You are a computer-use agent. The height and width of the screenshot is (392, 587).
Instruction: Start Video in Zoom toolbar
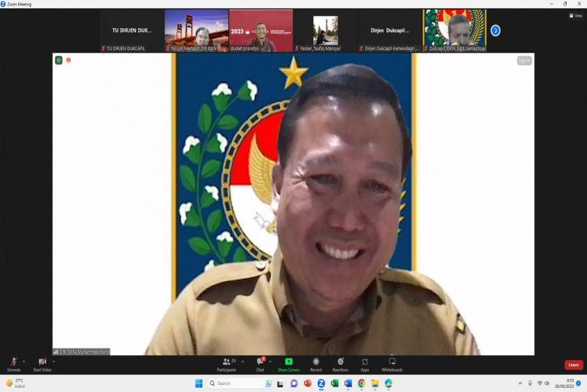[x=42, y=364]
